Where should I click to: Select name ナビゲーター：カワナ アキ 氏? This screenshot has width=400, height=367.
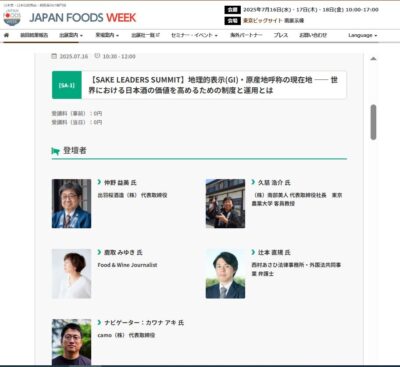[x=144, y=323]
